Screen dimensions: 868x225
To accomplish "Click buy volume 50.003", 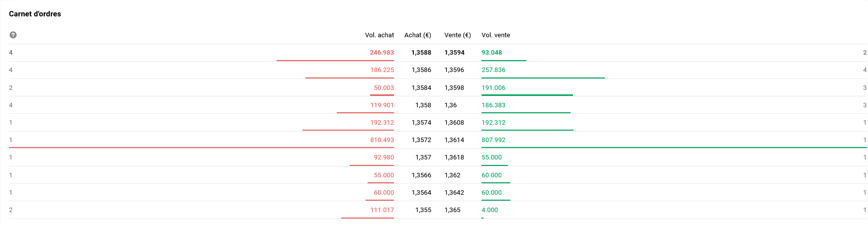I will tap(384, 88).
